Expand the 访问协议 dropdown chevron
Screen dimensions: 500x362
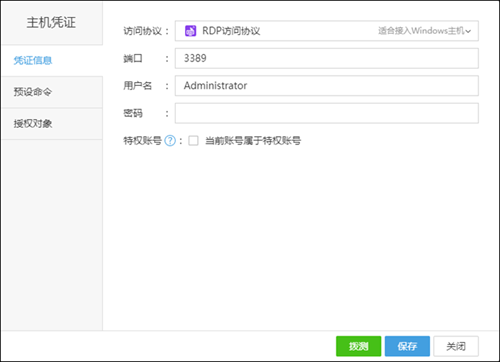point(468,31)
